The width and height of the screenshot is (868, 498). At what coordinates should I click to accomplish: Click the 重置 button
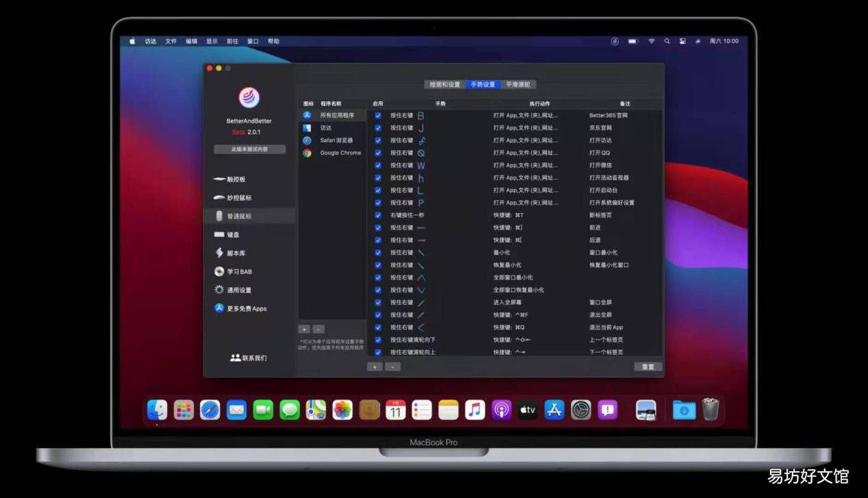[x=648, y=366]
